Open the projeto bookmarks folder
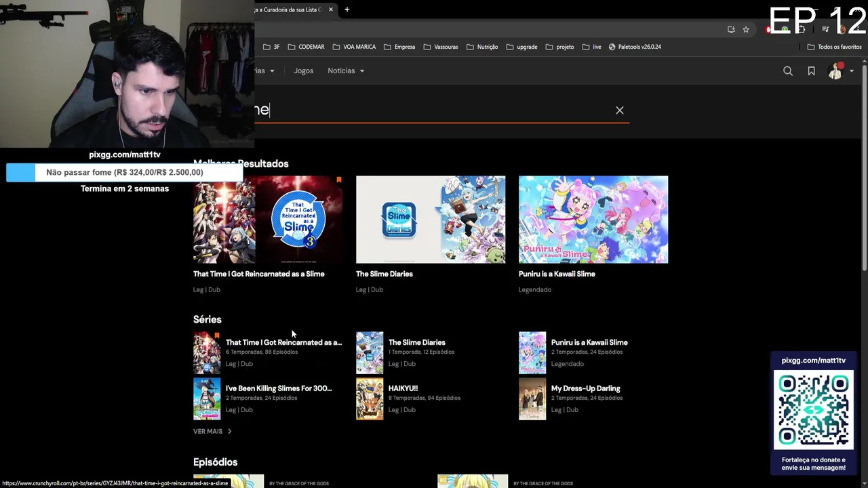868x488 pixels. point(559,47)
